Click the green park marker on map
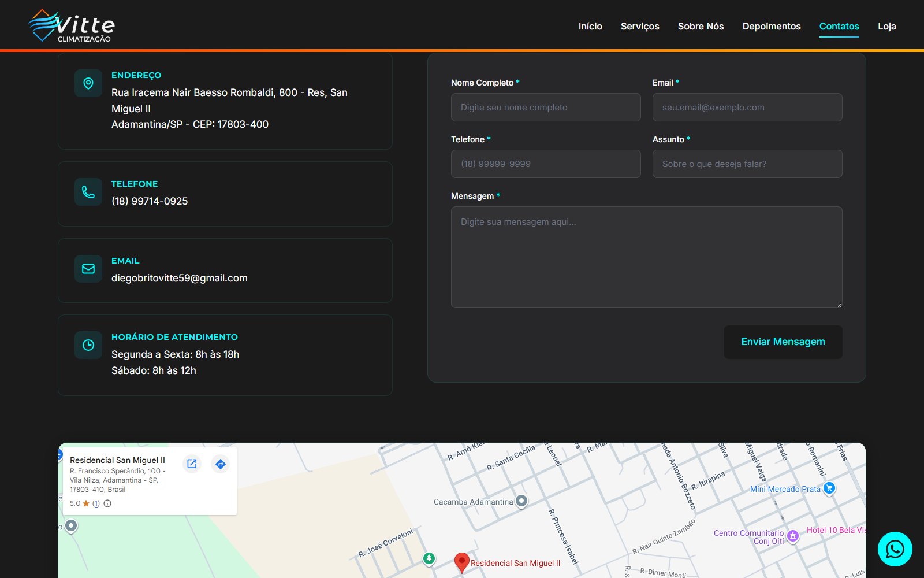 (x=429, y=558)
